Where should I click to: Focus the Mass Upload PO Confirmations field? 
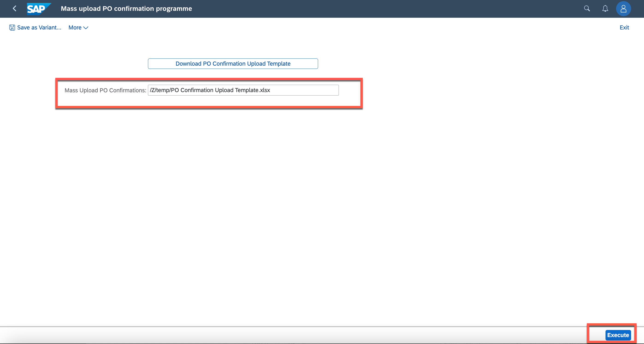click(243, 90)
